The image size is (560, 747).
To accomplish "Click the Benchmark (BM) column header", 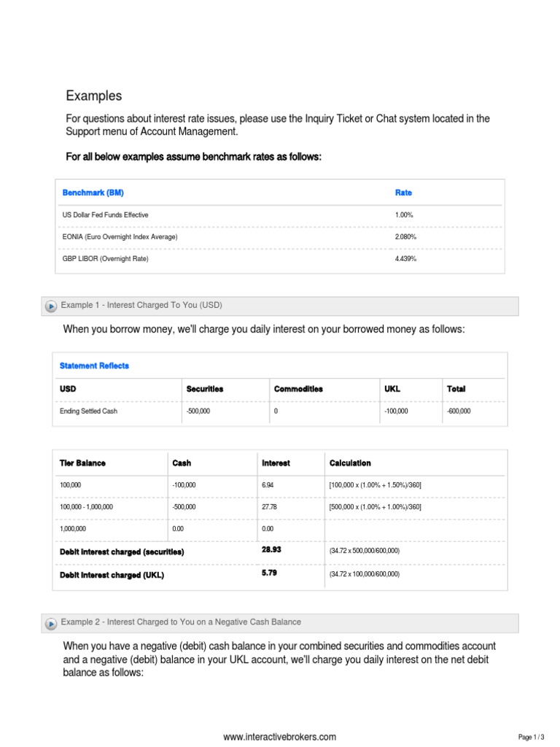I will [x=93, y=193].
